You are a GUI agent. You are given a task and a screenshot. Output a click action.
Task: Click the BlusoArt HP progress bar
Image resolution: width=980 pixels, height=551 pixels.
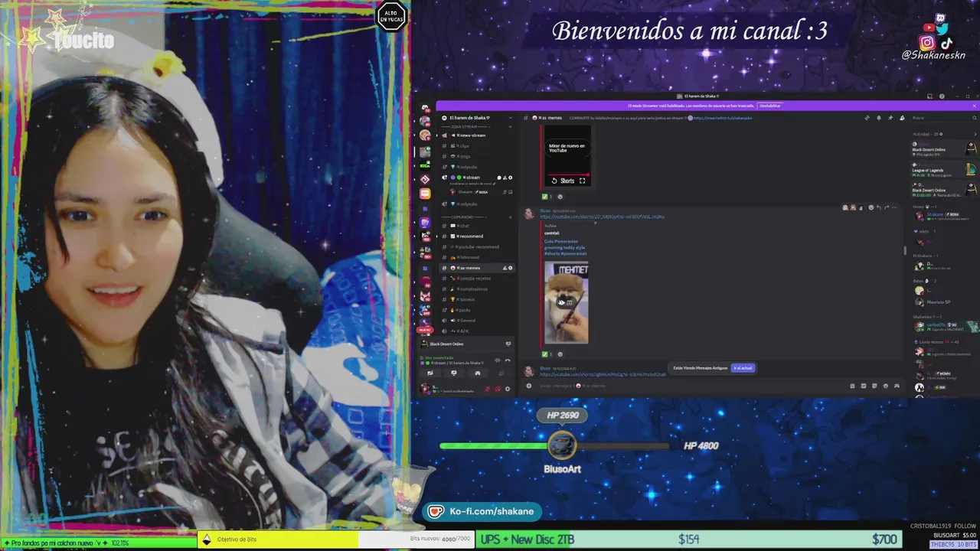[x=554, y=445]
